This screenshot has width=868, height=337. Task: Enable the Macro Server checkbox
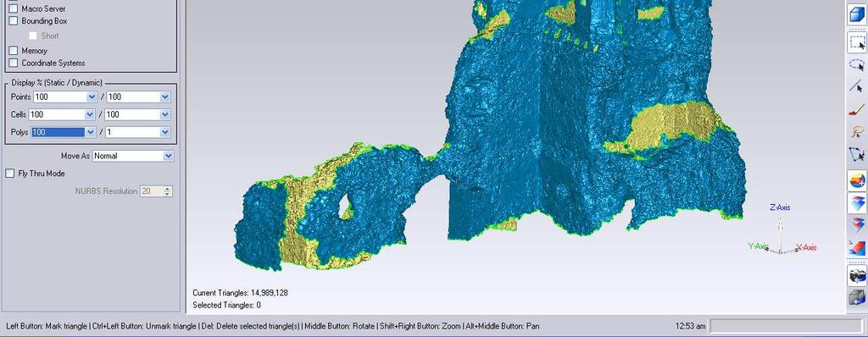14,8
